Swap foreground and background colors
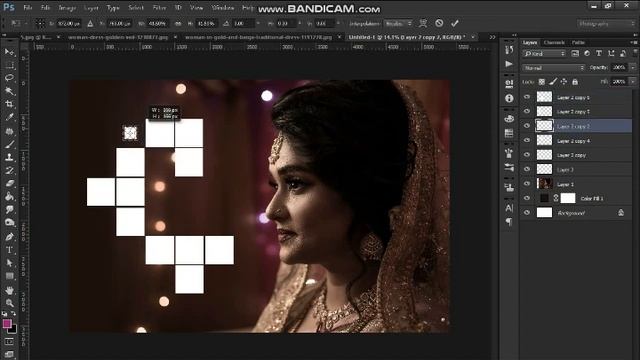The height and width of the screenshot is (360, 640). click(x=14, y=313)
